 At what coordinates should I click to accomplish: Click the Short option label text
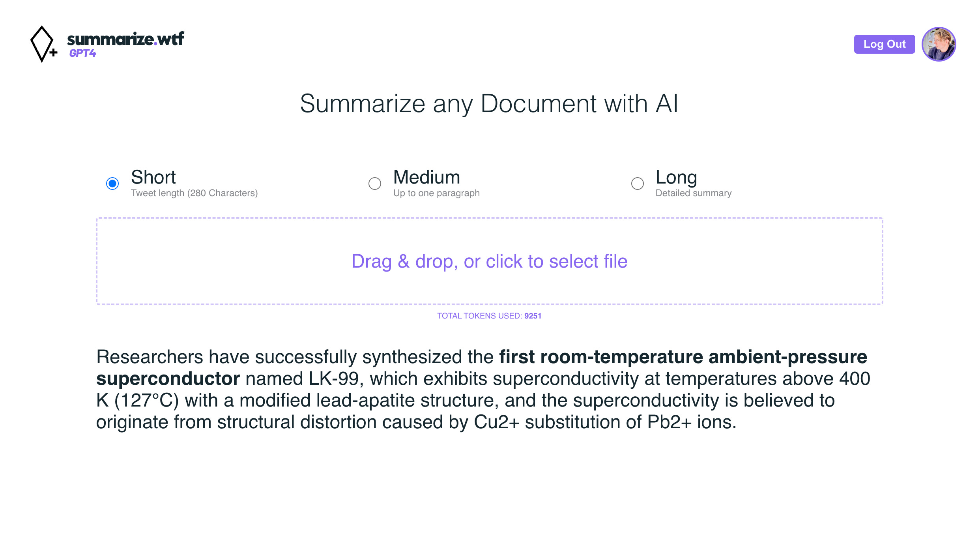pyautogui.click(x=153, y=177)
